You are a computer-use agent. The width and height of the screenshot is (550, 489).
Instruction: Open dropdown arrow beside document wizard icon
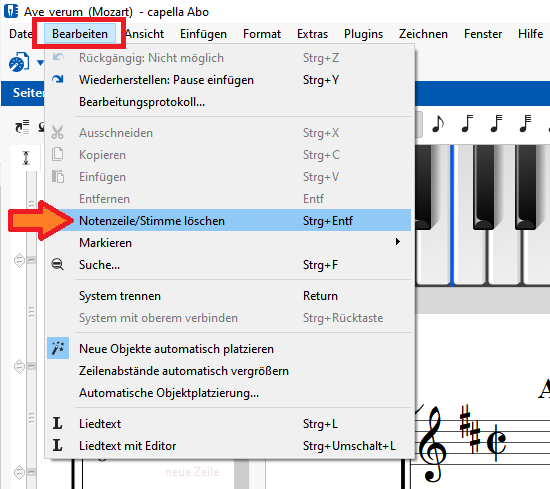40,63
